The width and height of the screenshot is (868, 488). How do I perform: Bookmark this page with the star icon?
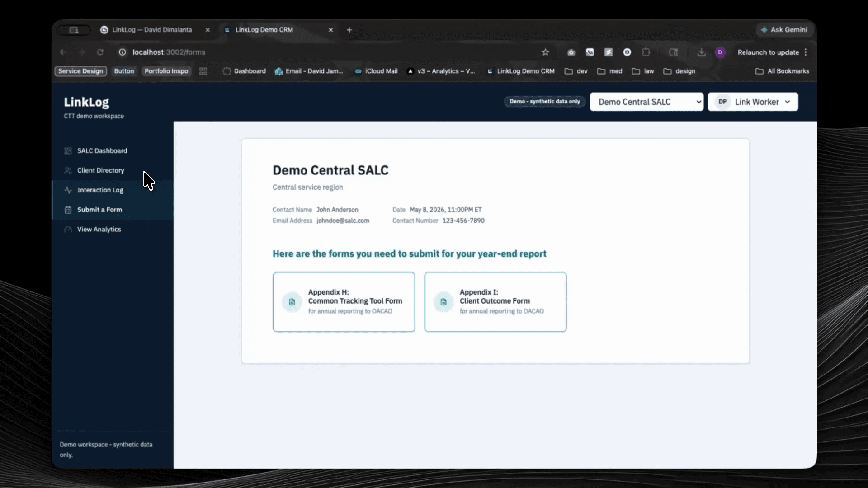tap(546, 52)
